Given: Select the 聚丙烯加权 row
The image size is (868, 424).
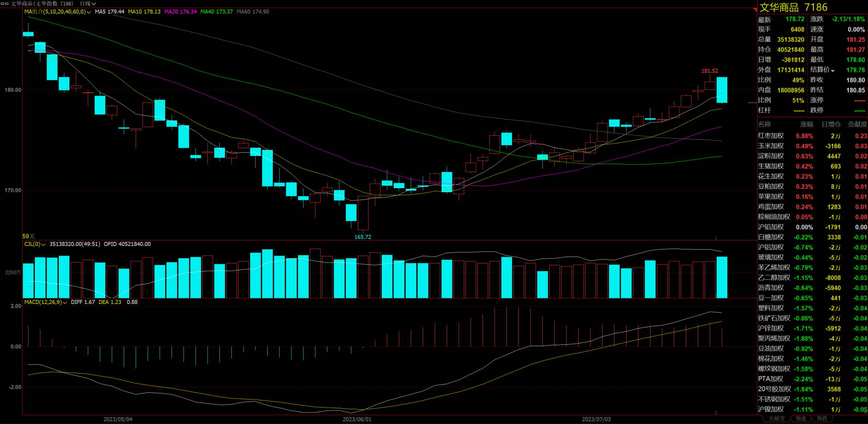Looking at the screenshot, I should point(812,339).
